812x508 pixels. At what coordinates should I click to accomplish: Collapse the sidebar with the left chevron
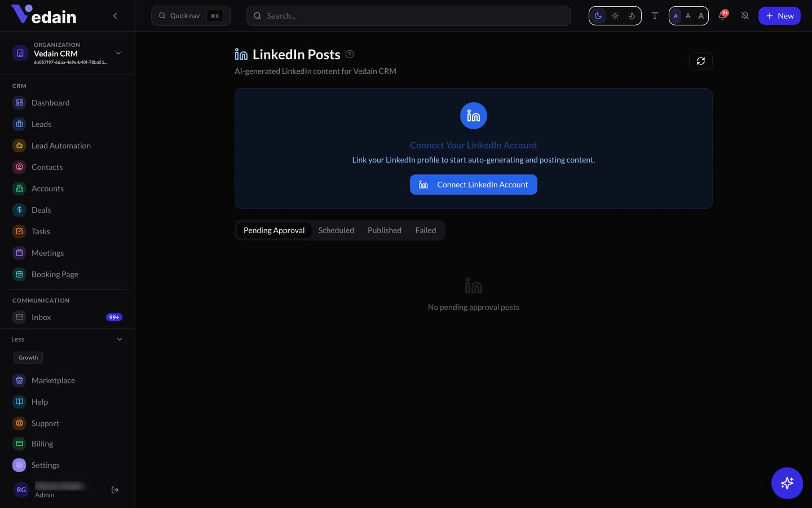(x=115, y=16)
